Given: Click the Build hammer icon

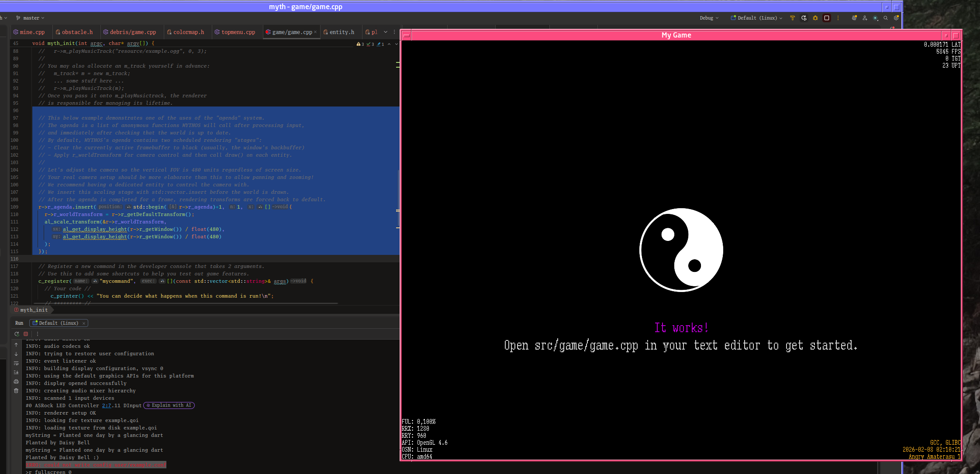Looking at the screenshot, I should 792,18.
